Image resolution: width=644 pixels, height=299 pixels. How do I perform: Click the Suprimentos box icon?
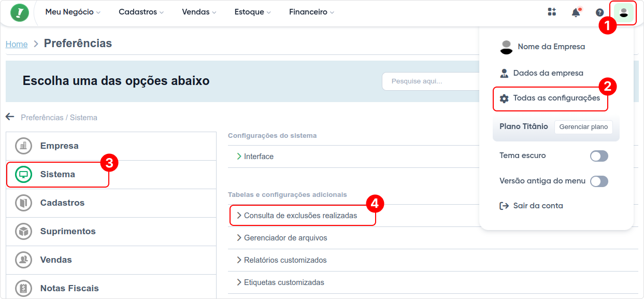23,232
